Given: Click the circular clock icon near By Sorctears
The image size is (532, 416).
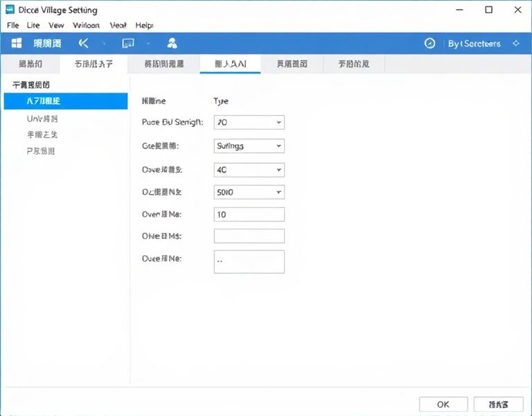Looking at the screenshot, I should pos(429,44).
